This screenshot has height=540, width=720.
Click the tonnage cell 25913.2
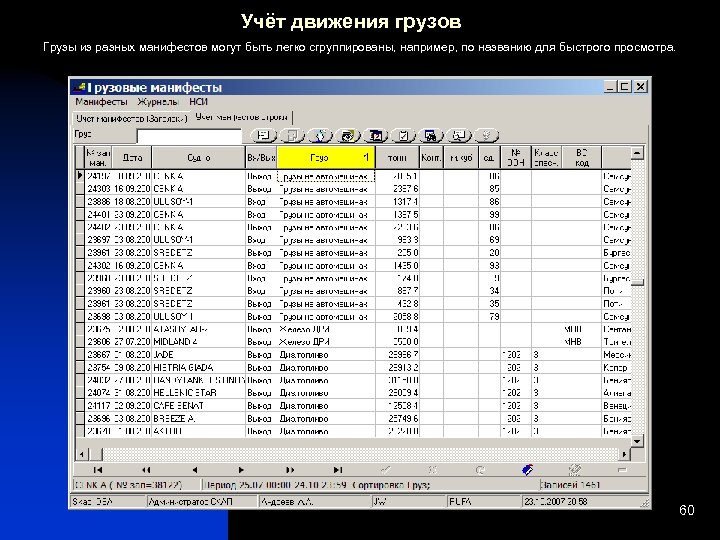point(397,367)
